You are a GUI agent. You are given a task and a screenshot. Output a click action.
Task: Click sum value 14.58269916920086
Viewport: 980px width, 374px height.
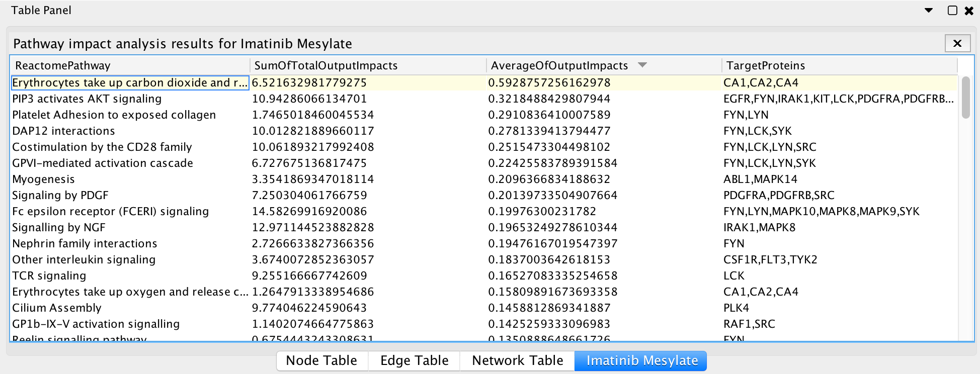(309, 212)
